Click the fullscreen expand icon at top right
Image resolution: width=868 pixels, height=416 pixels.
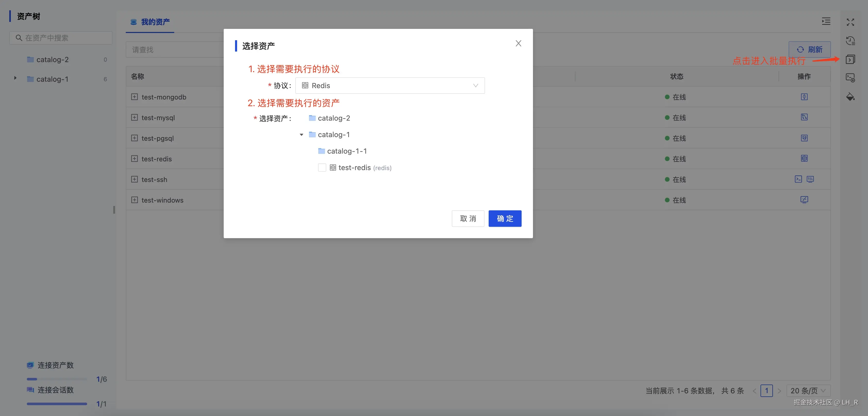pyautogui.click(x=850, y=22)
